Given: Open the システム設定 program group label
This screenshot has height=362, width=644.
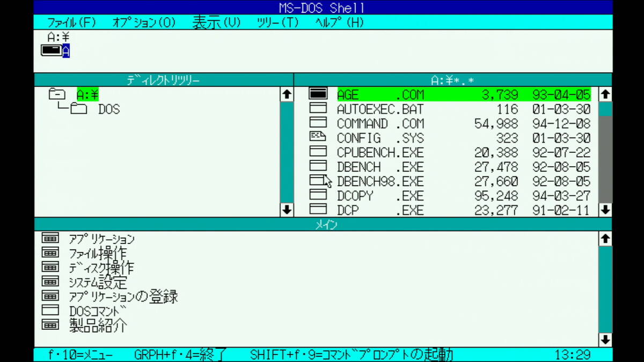Looking at the screenshot, I should coord(98,282).
